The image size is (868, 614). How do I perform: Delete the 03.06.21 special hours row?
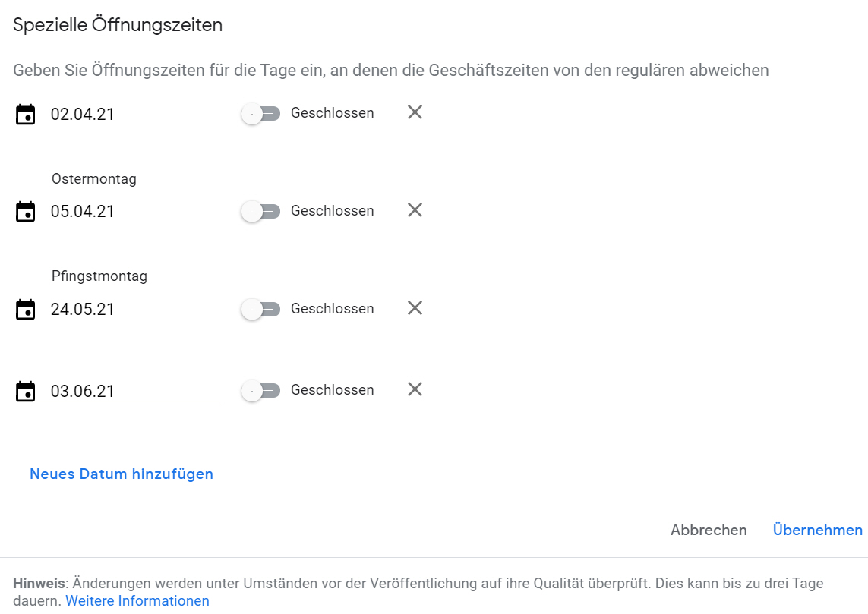415,389
